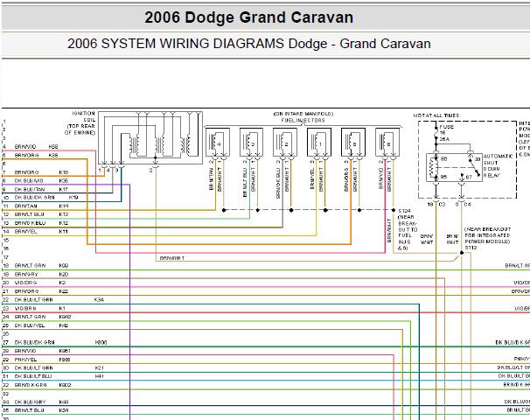530x420 pixels.
Task: Click the BRN/YEL label on row 14
Action: tap(25, 232)
